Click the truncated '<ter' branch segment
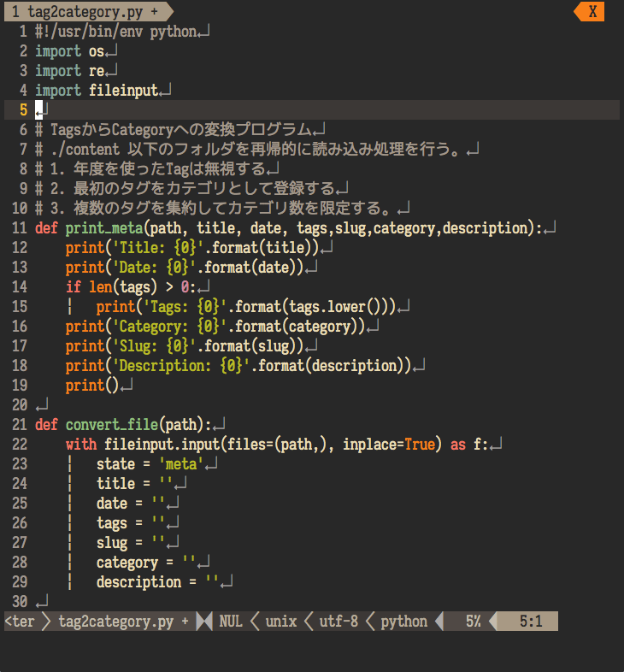 pyautogui.click(x=20, y=622)
